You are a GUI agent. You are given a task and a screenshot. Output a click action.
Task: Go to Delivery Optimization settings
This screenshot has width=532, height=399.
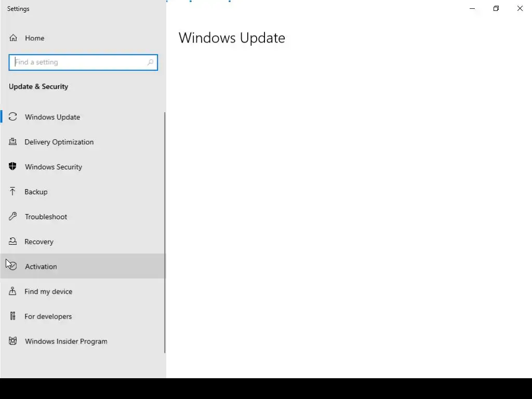[83, 142]
